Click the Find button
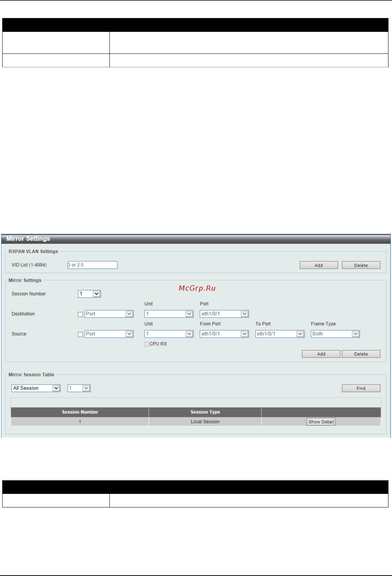This screenshot has width=392, height=576. (x=361, y=388)
